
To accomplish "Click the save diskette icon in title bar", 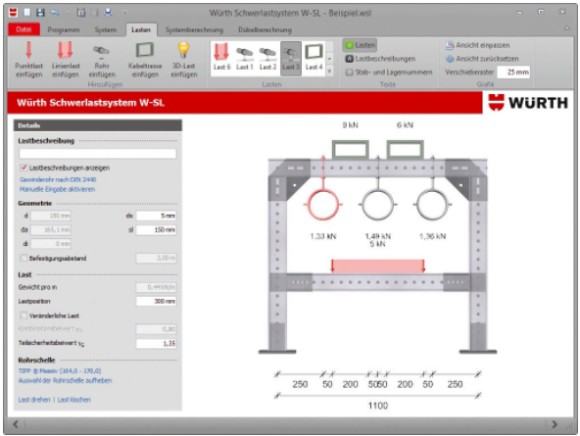I will tap(40, 13).
